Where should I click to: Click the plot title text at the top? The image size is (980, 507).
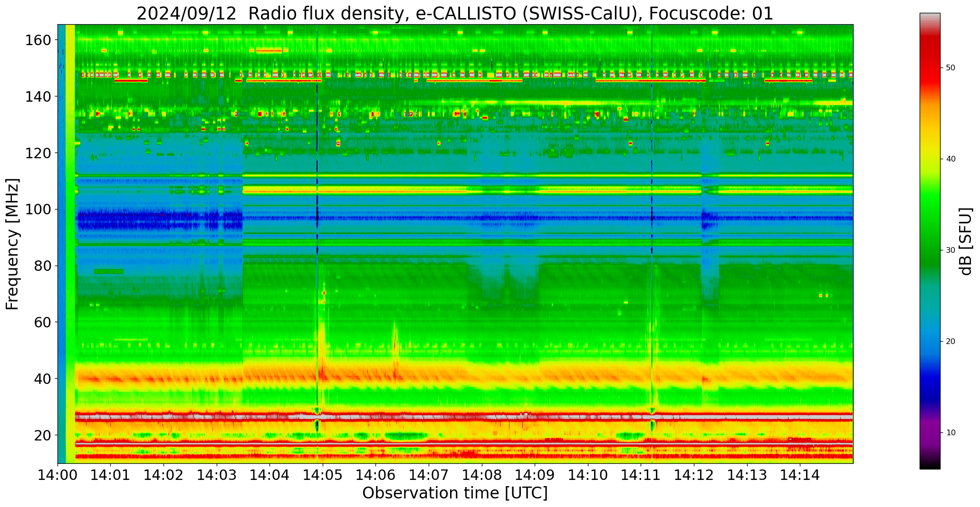coord(455,14)
